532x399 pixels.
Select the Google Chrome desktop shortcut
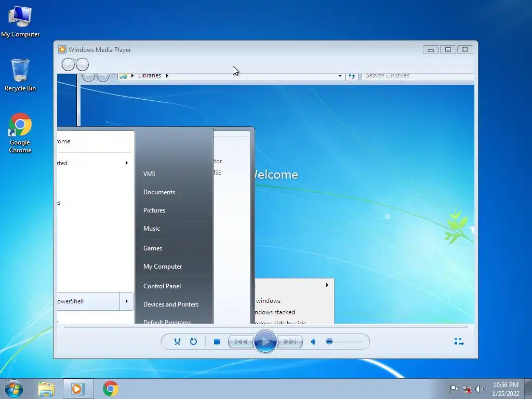tap(20, 134)
